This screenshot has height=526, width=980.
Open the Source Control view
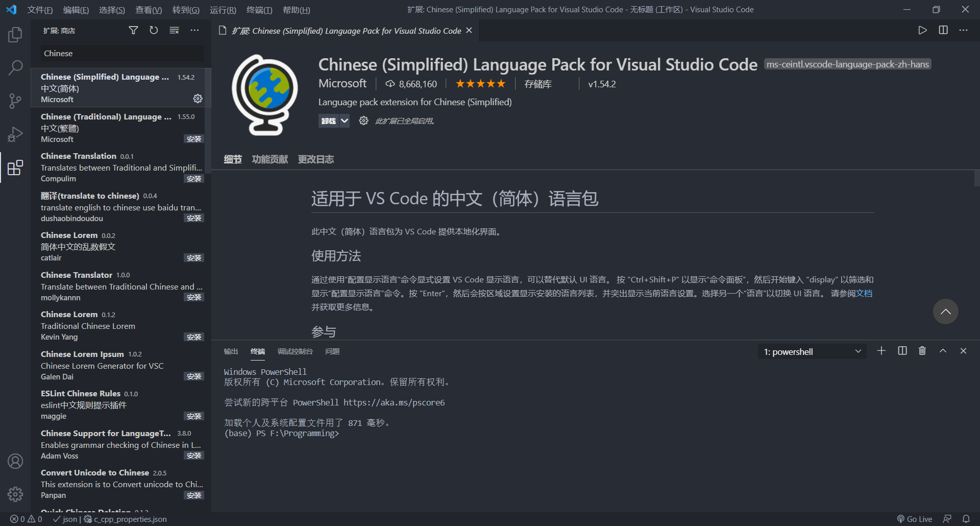pos(15,101)
